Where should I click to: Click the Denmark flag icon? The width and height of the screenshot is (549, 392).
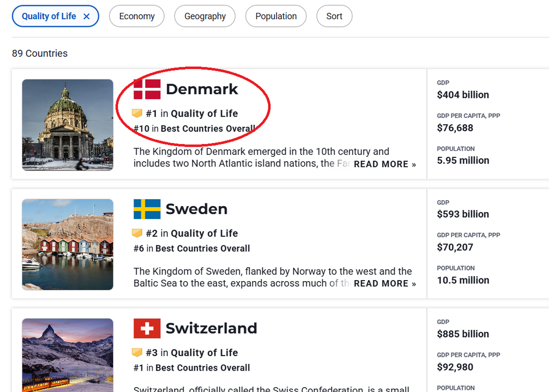pyautogui.click(x=147, y=89)
